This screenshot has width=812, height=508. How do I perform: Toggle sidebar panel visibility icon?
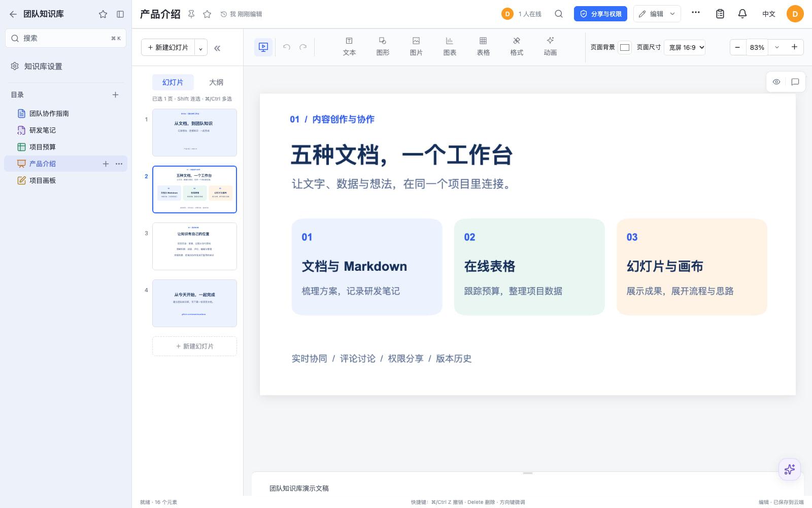[120, 14]
